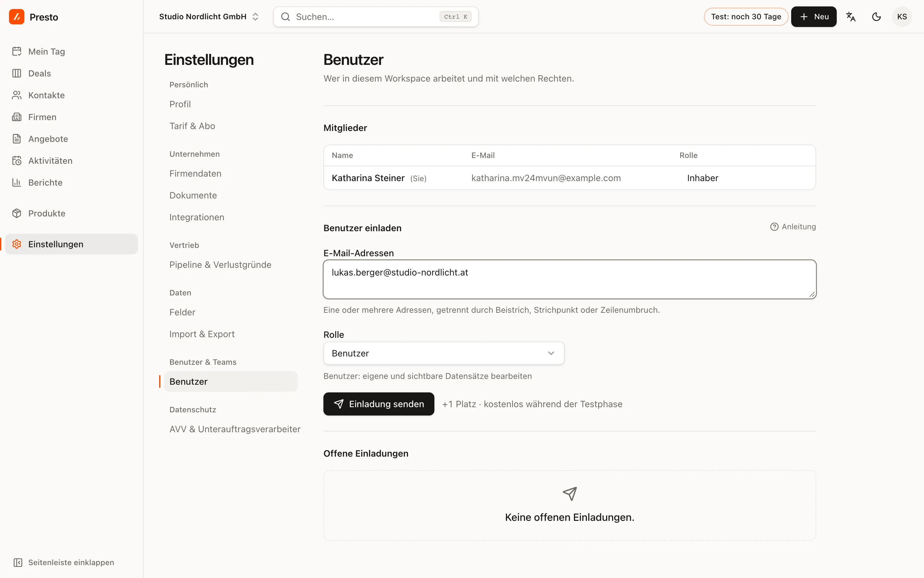Click the search magnifier icon

(x=285, y=17)
